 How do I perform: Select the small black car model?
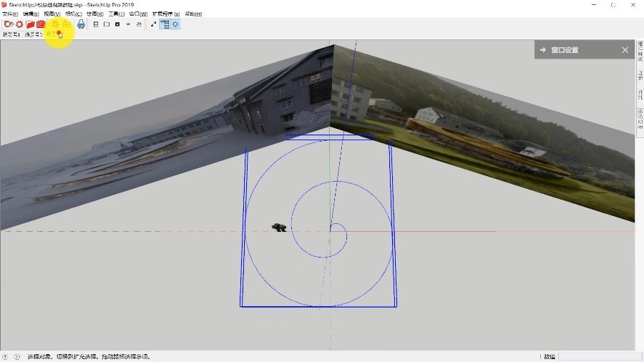coord(279,227)
